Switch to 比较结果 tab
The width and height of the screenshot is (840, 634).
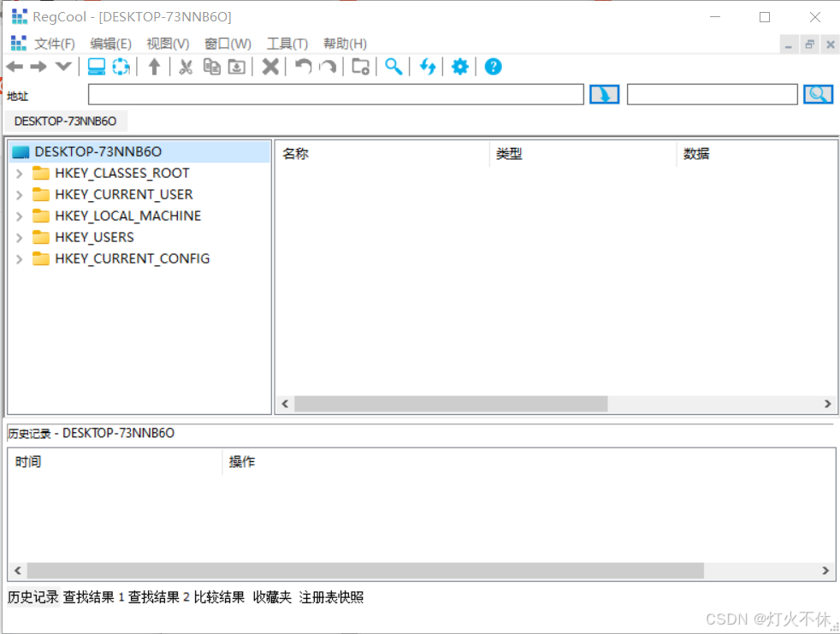click(219, 597)
